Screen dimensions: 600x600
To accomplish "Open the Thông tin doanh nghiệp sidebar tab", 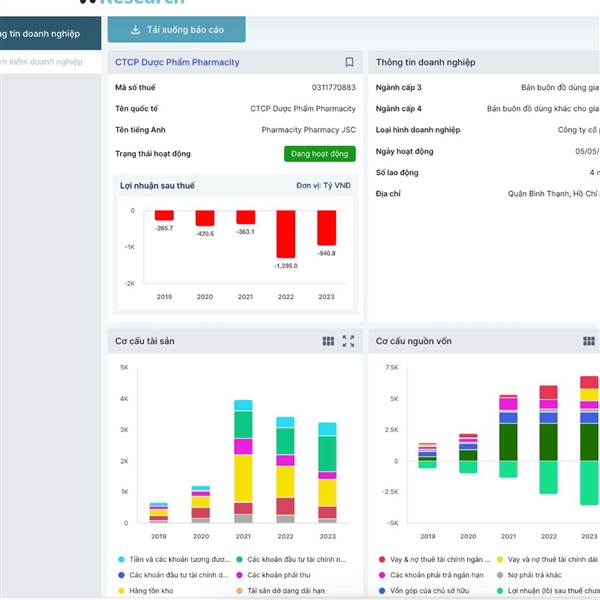I will (x=51, y=33).
